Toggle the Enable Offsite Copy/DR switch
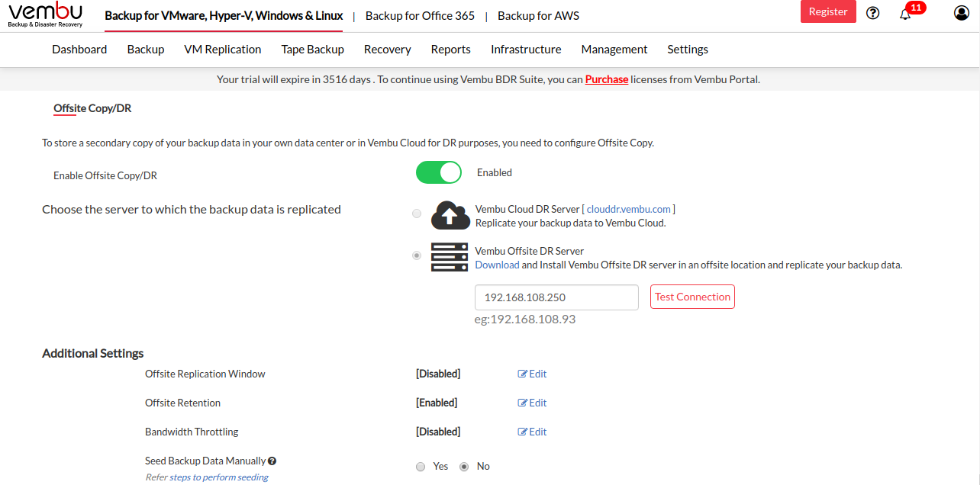This screenshot has height=485, width=980. [x=439, y=172]
